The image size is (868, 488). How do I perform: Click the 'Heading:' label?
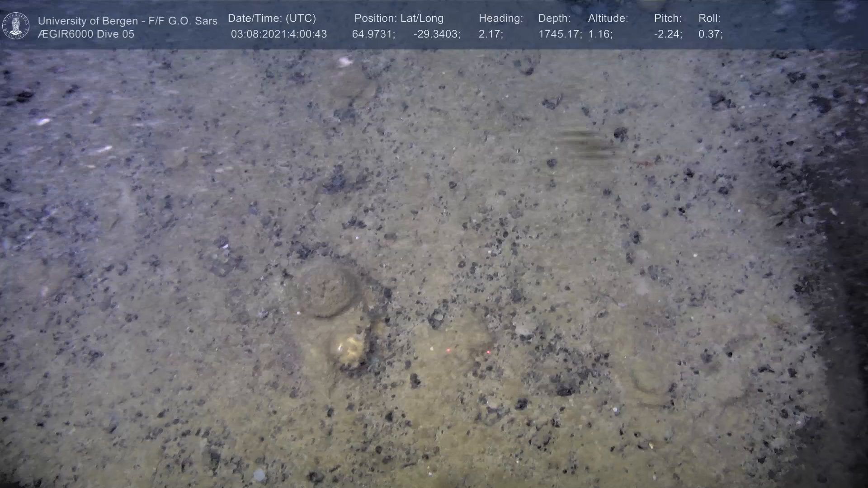point(500,19)
